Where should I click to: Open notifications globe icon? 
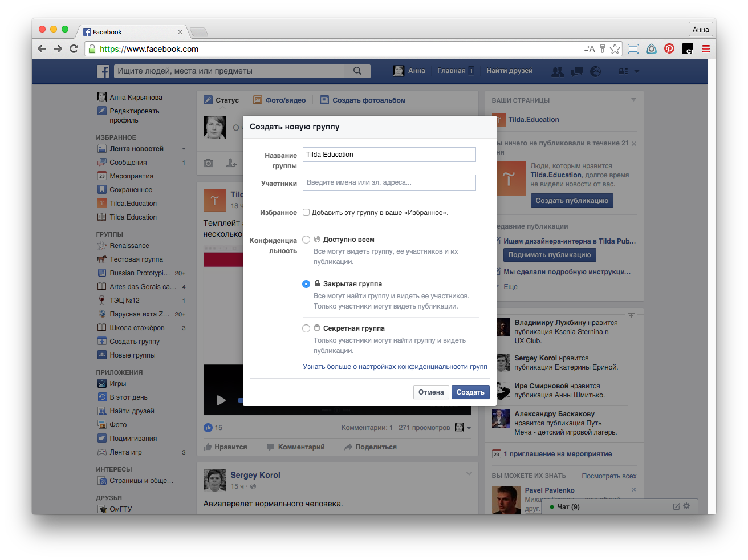pos(596,71)
